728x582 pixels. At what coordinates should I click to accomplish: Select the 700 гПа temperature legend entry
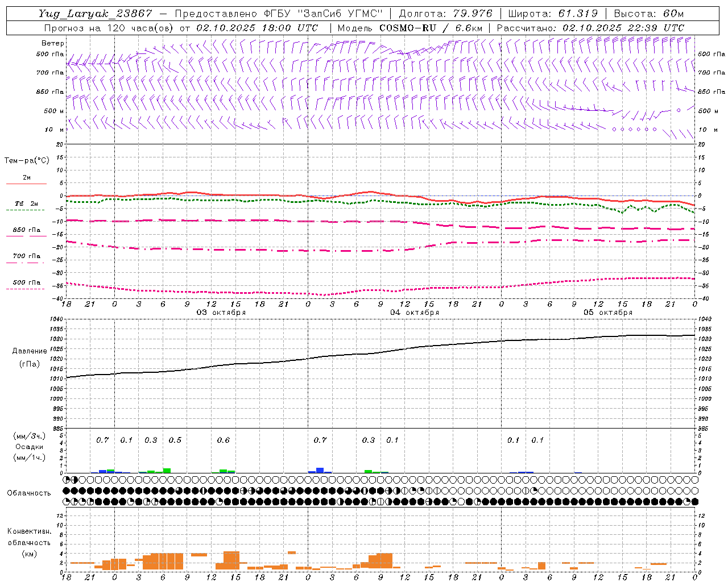(x=27, y=256)
